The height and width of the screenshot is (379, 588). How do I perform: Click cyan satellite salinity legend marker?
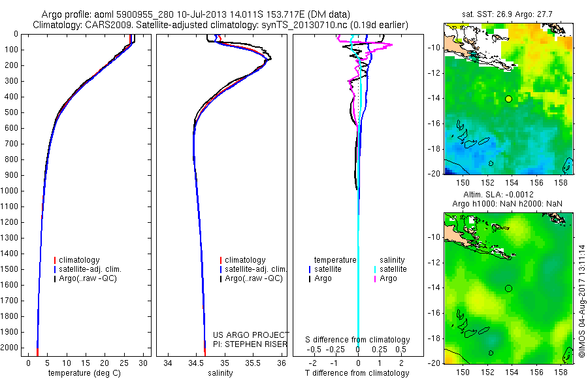tap(375, 269)
